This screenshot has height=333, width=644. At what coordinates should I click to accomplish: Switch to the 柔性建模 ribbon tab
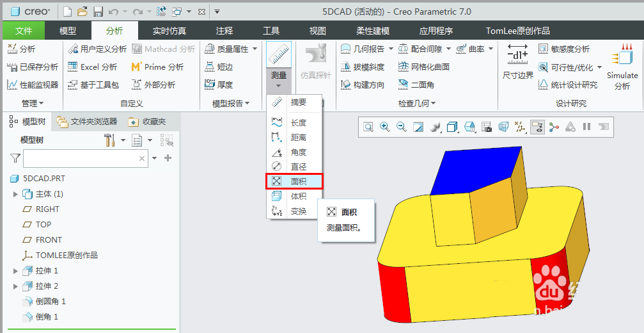373,31
